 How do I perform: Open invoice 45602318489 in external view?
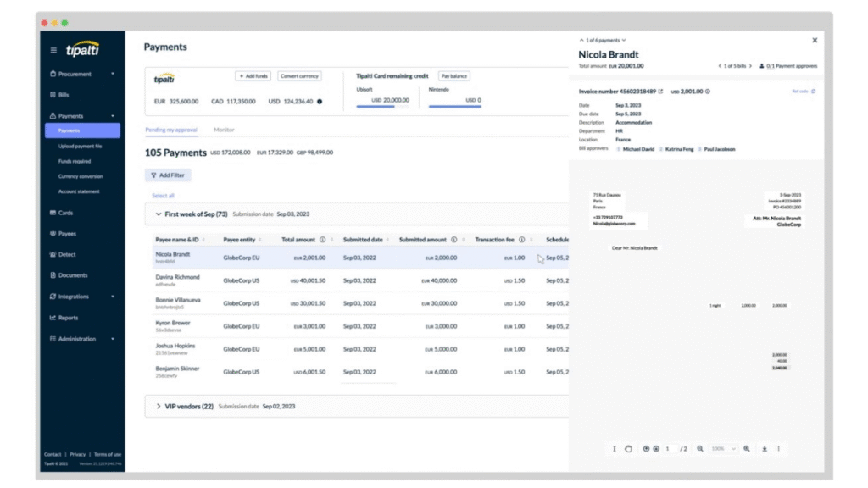pyautogui.click(x=661, y=91)
